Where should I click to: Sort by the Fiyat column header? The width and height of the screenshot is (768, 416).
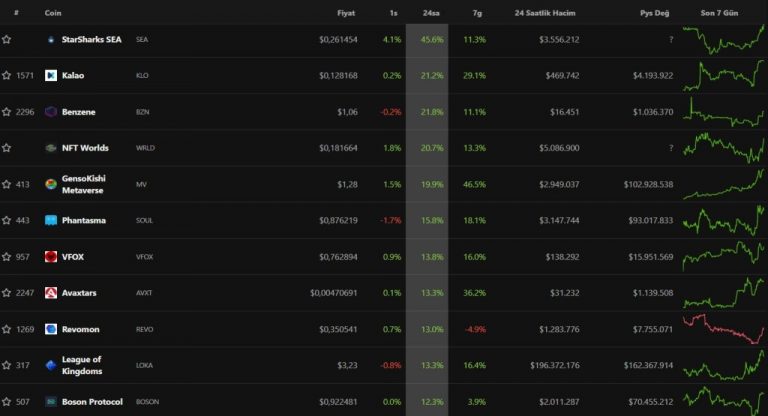tap(346, 13)
